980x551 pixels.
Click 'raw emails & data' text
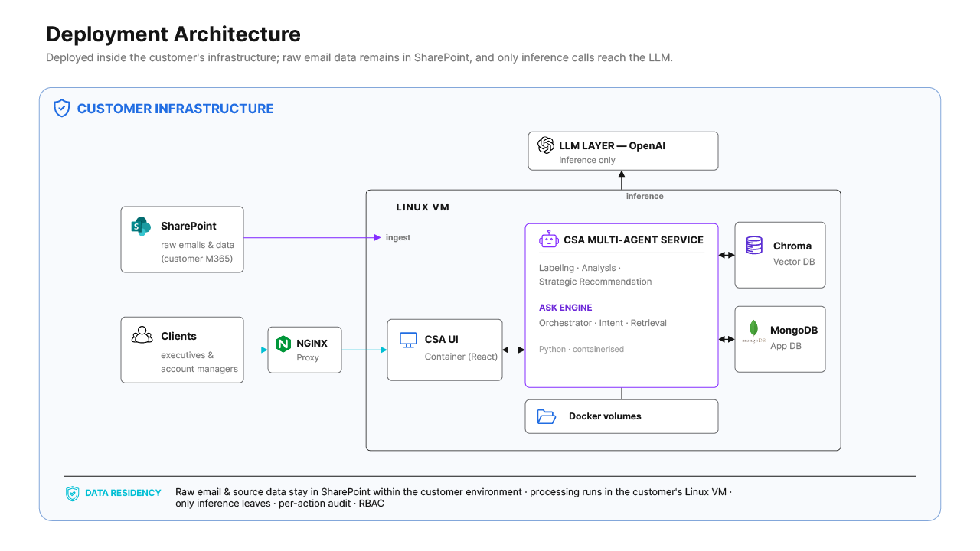[198, 245]
